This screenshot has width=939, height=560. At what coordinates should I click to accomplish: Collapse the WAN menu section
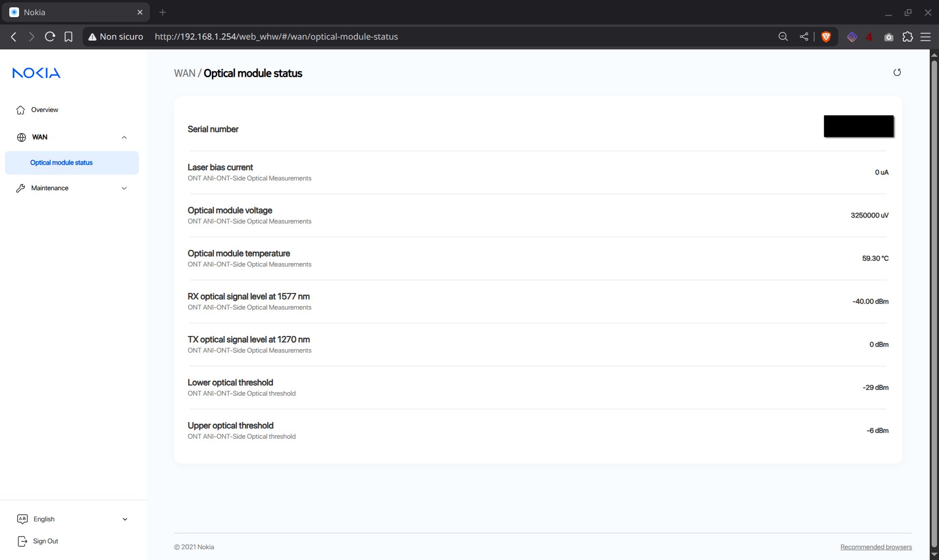click(x=124, y=137)
